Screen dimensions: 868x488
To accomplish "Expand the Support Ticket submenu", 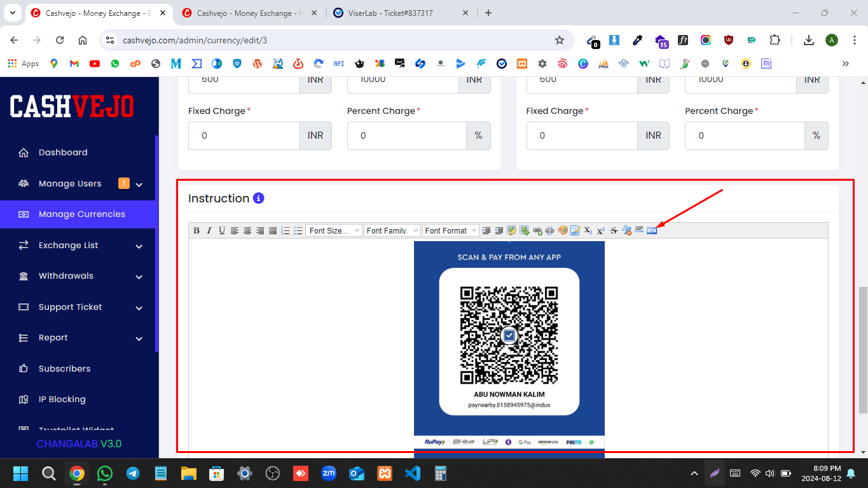I will [x=78, y=307].
